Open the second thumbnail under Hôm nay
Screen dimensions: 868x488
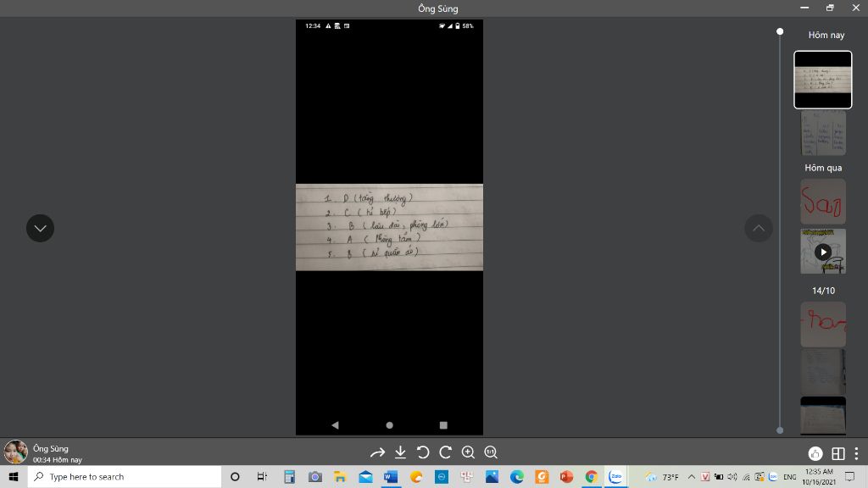823,133
